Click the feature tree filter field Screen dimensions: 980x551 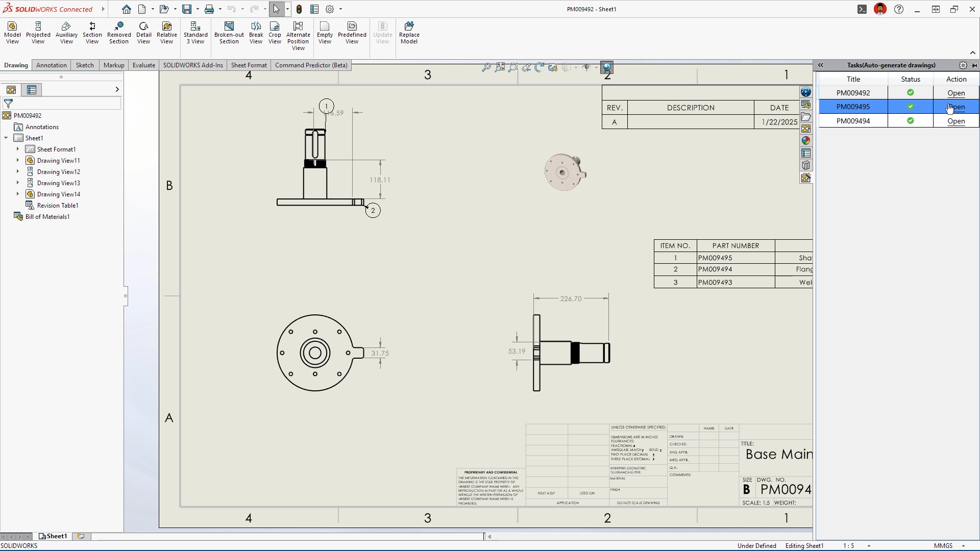(66, 104)
